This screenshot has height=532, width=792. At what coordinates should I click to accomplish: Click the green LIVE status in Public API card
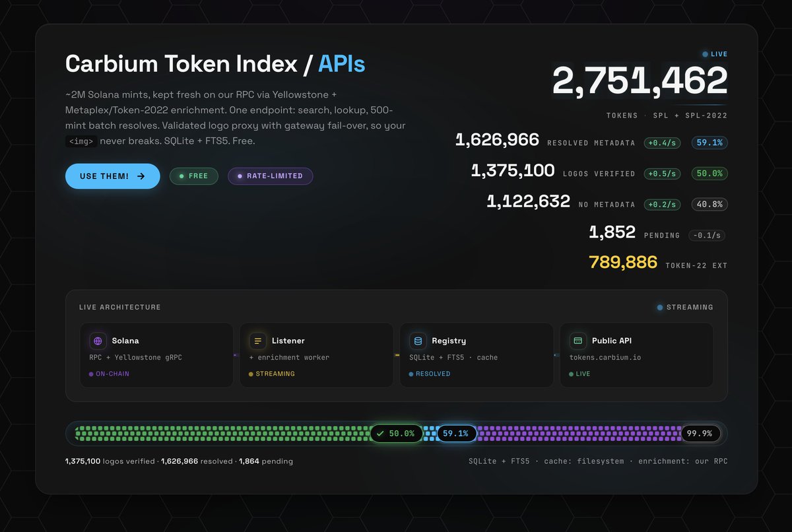[x=580, y=374]
